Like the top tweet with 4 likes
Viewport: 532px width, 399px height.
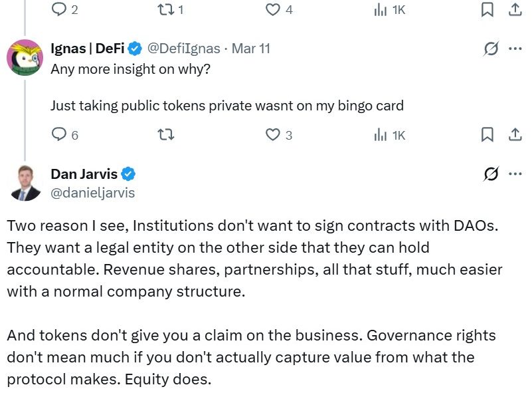273,9
